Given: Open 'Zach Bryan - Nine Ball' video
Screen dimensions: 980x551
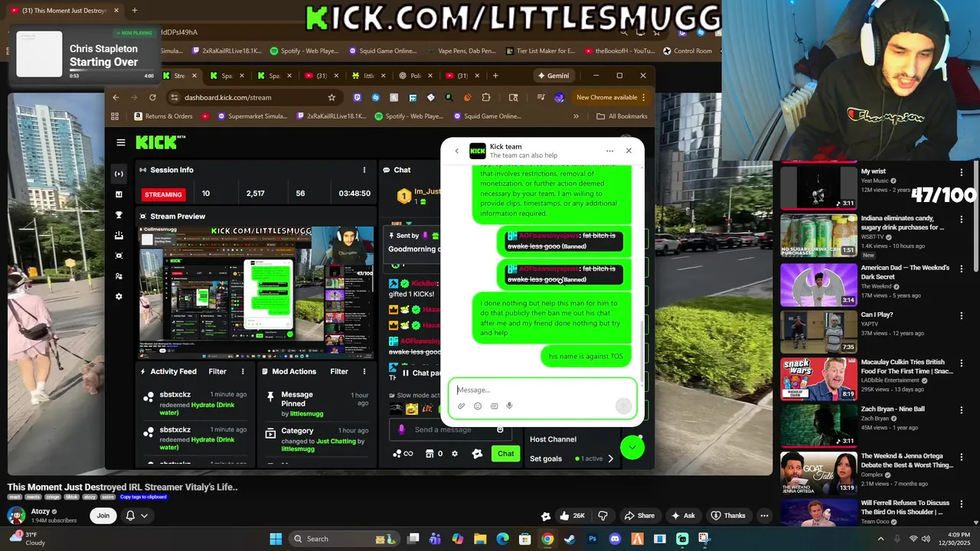Looking at the screenshot, I should [893, 409].
